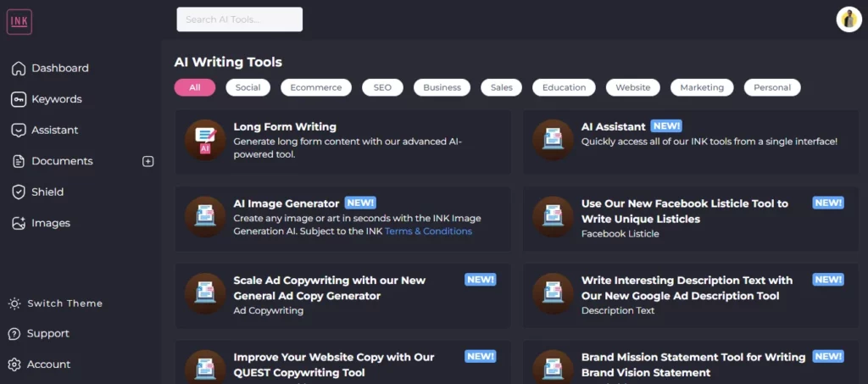The height and width of the screenshot is (384, 868).
Task: Click NEW! badge on Facebook Listicle card
Action: coord(828,203)
